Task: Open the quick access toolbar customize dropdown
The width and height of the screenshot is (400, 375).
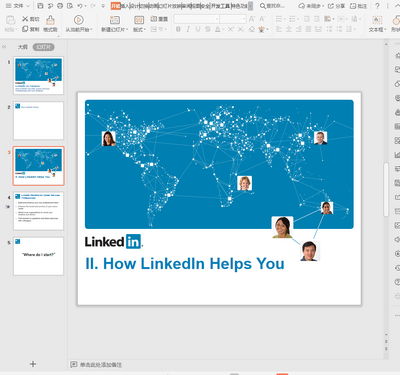Action: 103,6
